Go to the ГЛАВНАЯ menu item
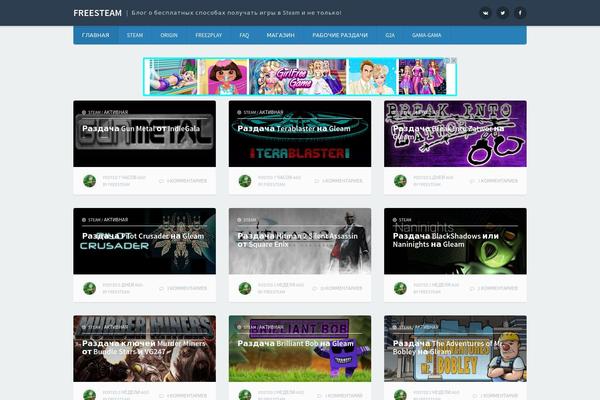600x400 pixels. (95, 35)
